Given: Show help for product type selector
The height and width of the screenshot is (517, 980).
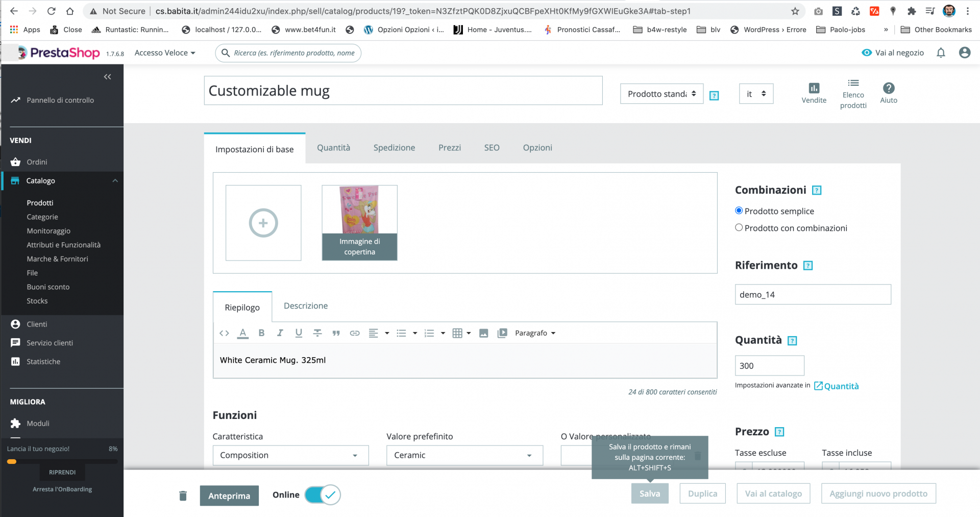Looking at the screenshot, I should click(715, 96).
